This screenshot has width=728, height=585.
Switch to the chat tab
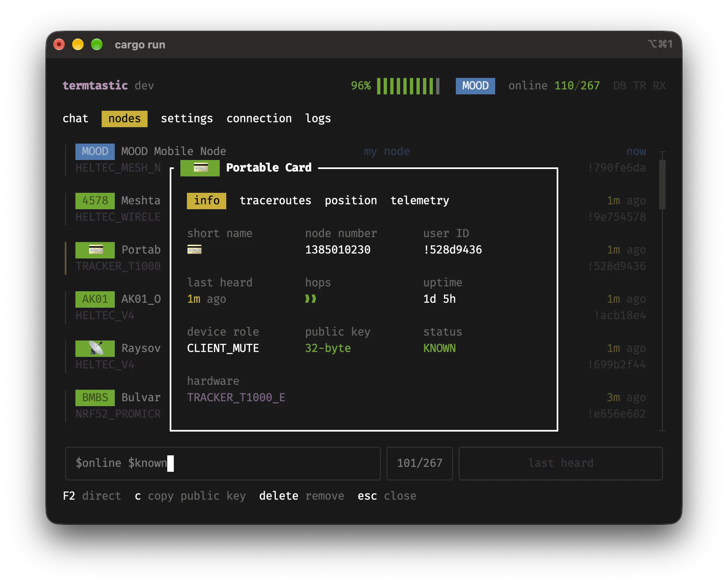pyautogui.click(x=75, y=119)
